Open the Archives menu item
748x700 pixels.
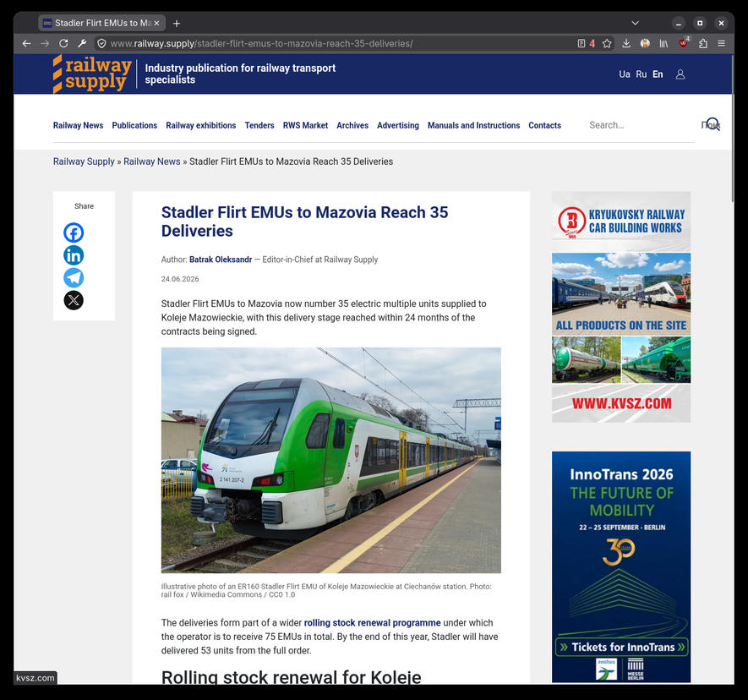[352, 125]
